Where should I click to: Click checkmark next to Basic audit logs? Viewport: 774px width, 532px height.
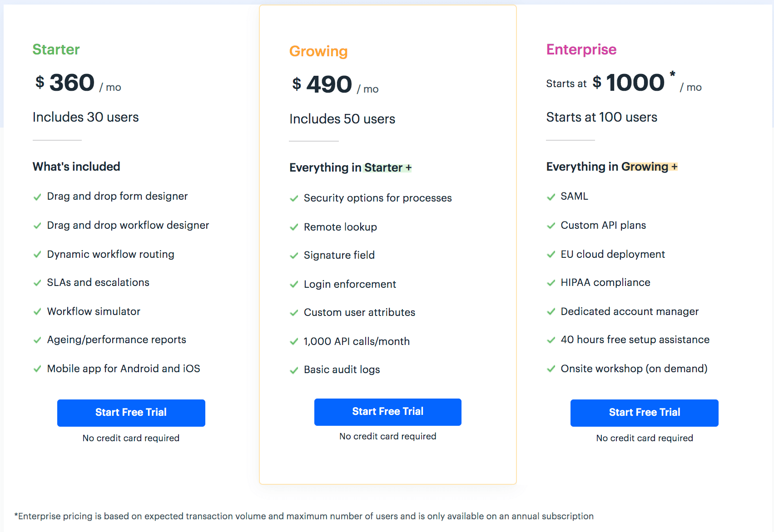point(294,370)
